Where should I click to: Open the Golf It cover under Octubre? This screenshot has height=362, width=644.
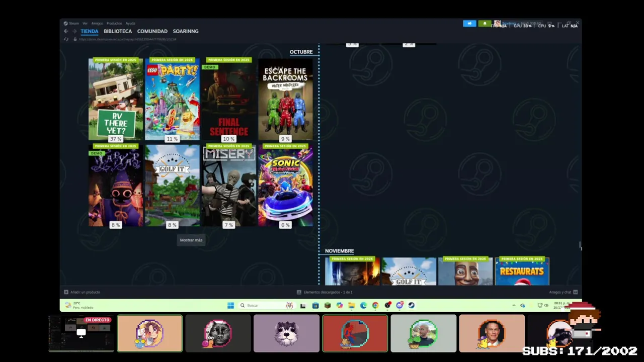pos(172,186)
